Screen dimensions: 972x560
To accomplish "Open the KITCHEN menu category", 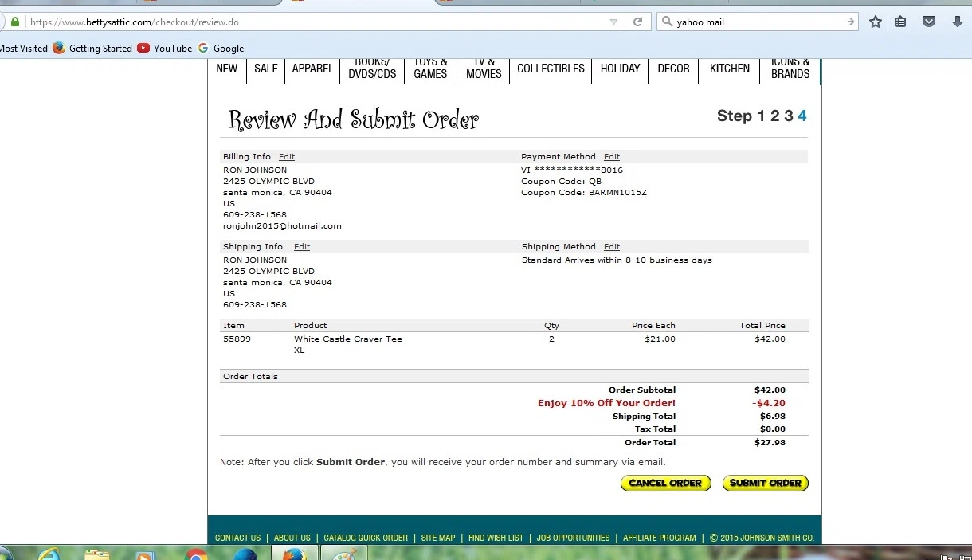I will pyautogui.click(x=730, y=69).
